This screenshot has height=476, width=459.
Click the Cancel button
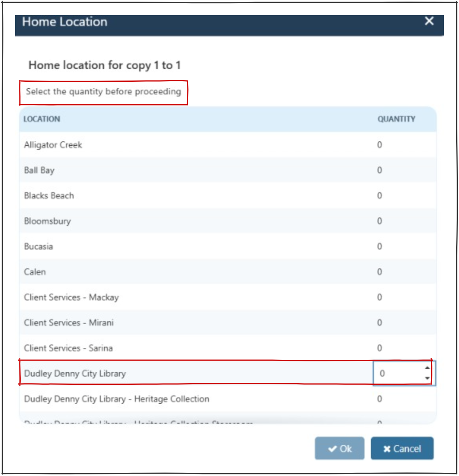point(402,449)
